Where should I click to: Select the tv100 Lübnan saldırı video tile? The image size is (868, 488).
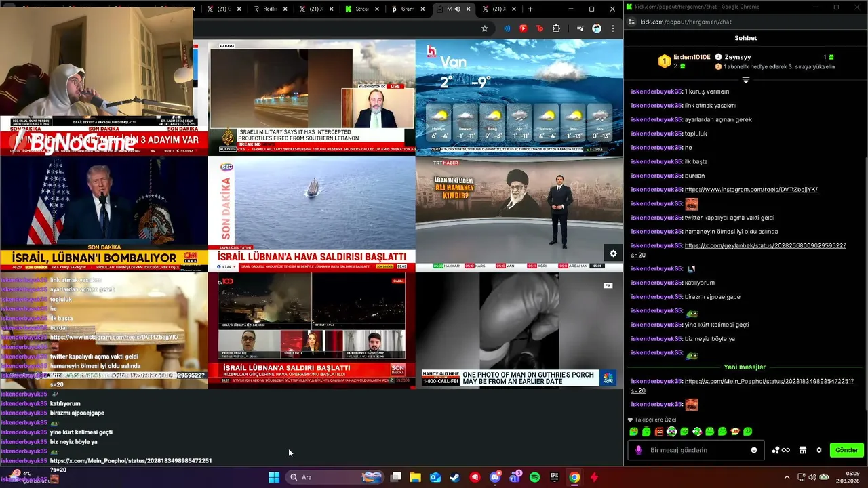click(311, 330)
